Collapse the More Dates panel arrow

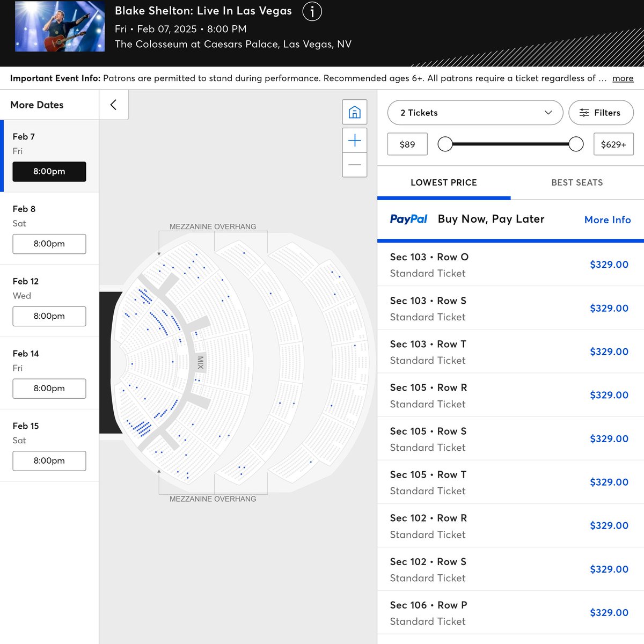(x=113, y=105)
